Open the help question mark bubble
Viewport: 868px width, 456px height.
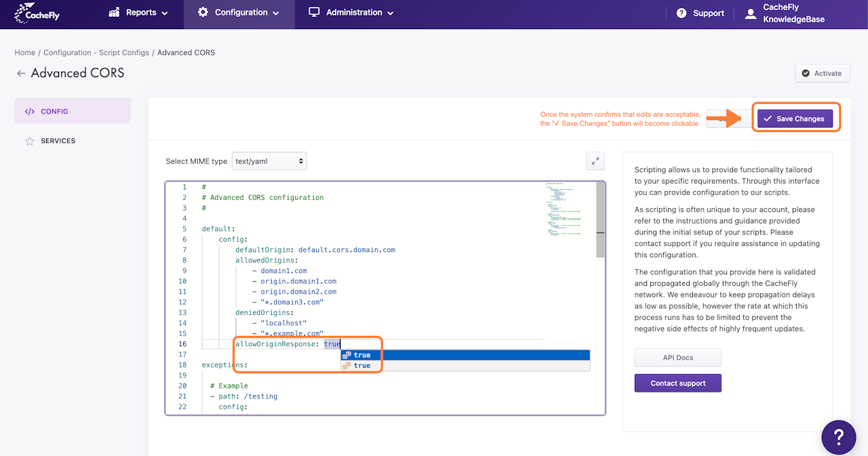(x=838, y=436)
